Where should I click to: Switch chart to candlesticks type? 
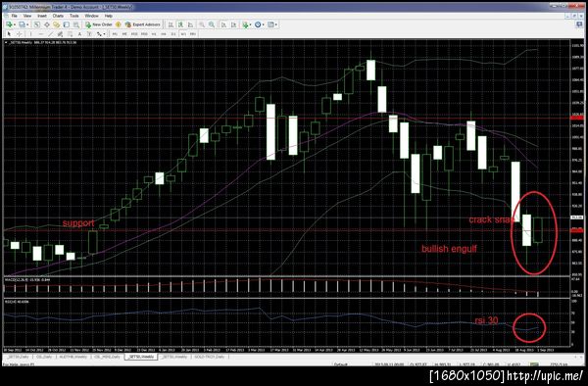coord(180,24)
